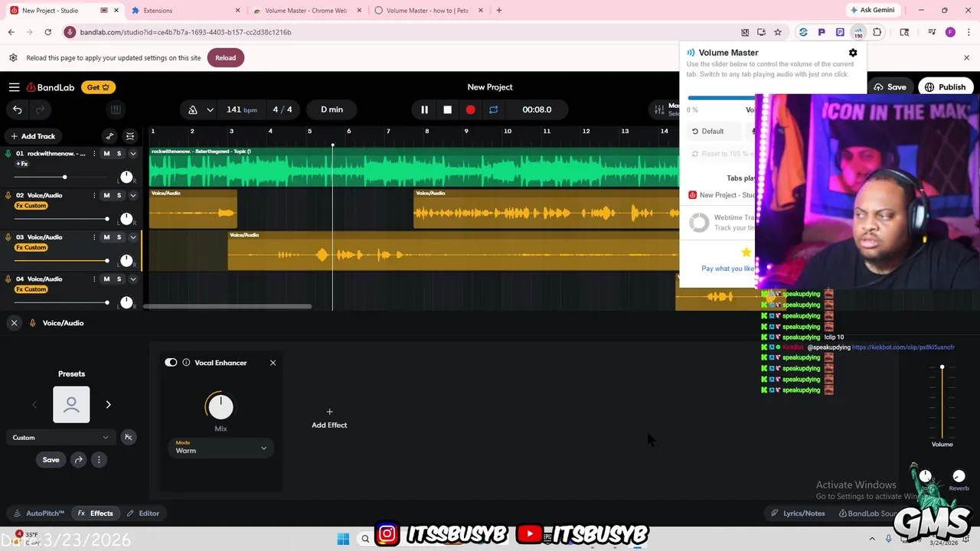The image size is (980, 551).
Task: Open the Mode Warm dropdown
Action: coord(220,448)
